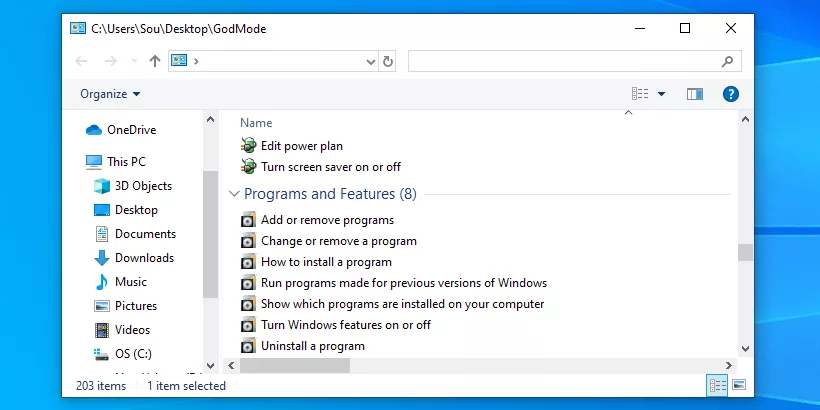
Task: Open Videos in the navigation pane
Action: [x=132, y=330]
